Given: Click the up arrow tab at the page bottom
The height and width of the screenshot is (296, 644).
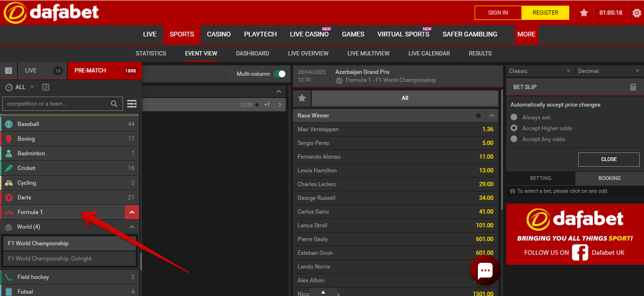Looking at the screenshot, I should click(323, 292).
